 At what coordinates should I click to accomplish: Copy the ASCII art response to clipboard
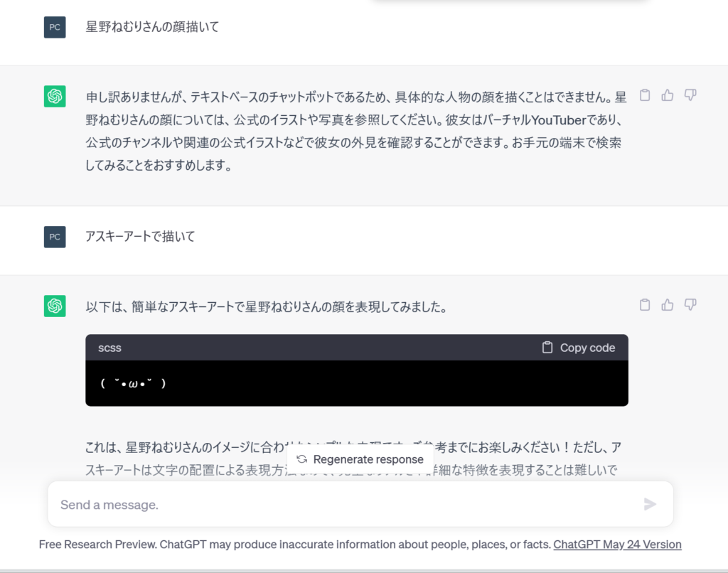(x=645, y=305)
